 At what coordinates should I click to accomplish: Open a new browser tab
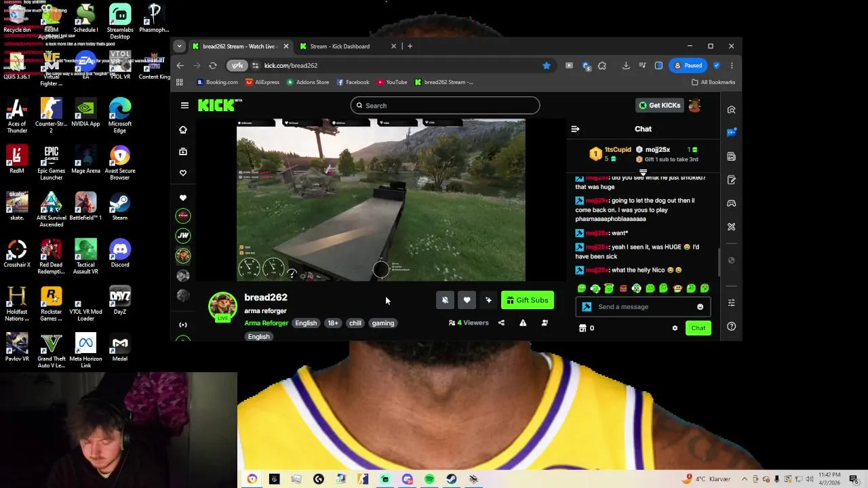click(x=410, y=46)
